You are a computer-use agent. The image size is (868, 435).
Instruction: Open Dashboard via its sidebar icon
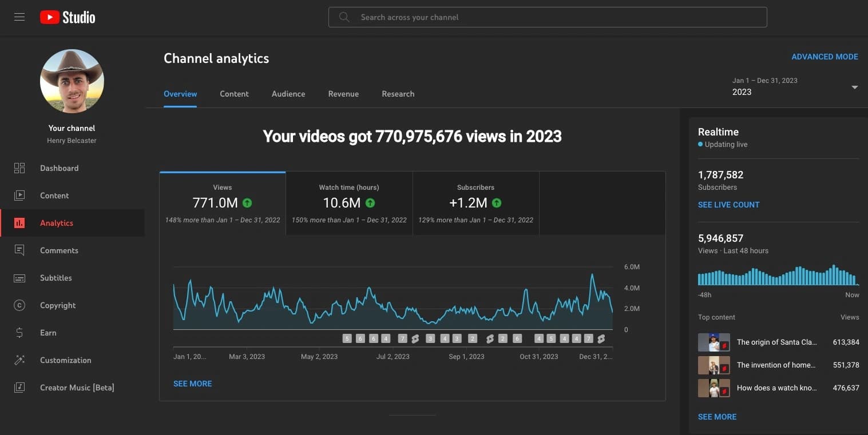(x=19, y=168)
